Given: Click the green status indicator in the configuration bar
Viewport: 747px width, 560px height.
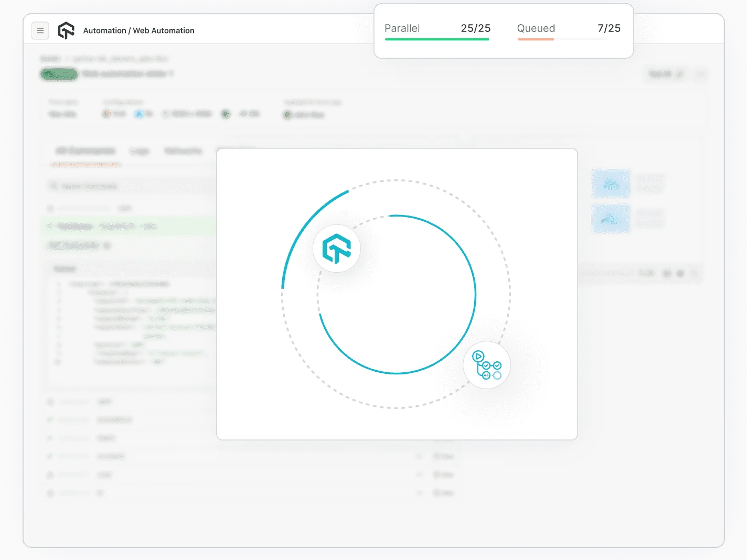Looking at the screenshot, I should tap(226, 113).
